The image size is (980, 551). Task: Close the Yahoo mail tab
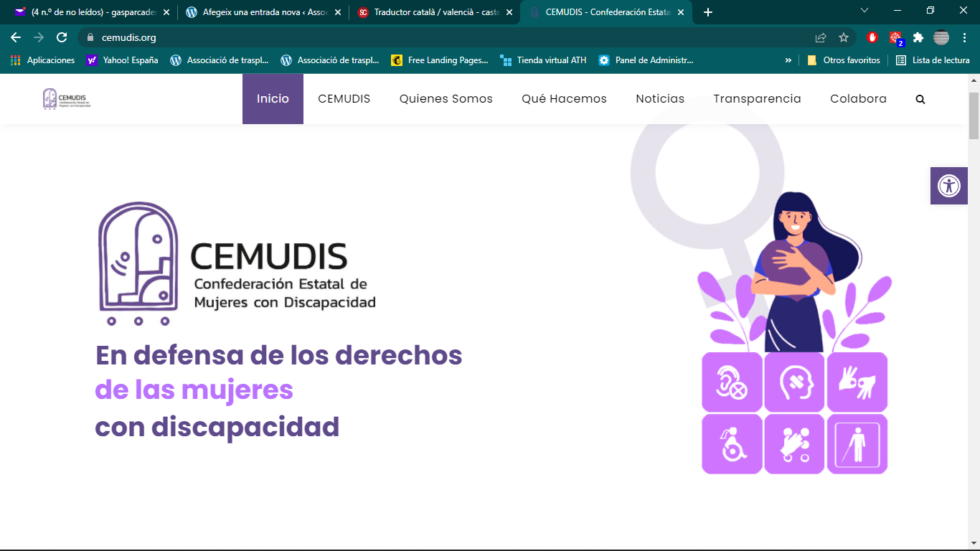pyautogui.click(x=166, y=12)
